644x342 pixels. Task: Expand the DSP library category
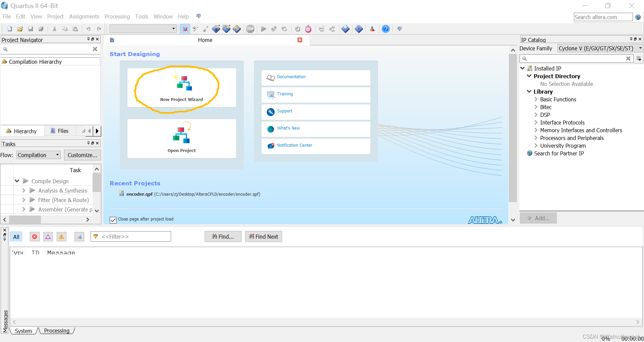536,115
